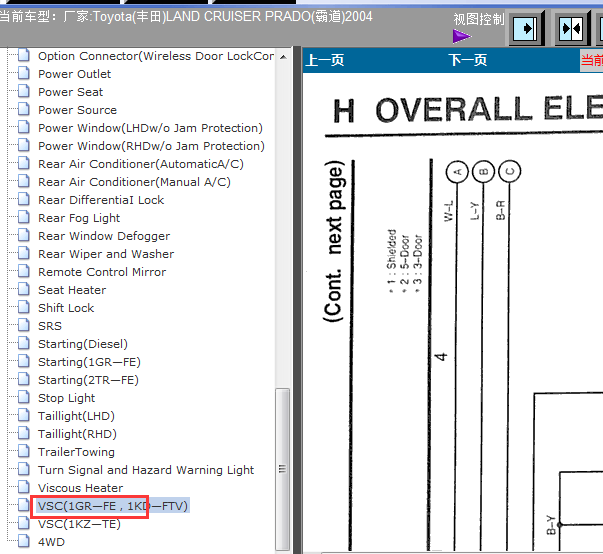Click the document icon beside Shift Lock
603x554 pixels.
pos(24,308)
